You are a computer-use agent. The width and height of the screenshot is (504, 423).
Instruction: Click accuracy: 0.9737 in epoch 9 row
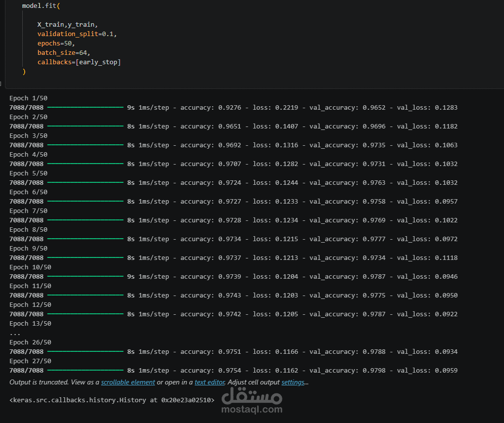point(211,257)
